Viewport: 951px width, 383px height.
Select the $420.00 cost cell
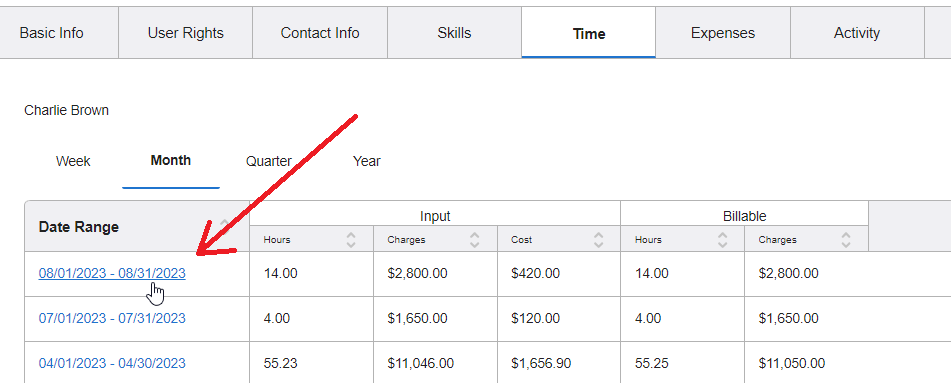[x=559, y=274]
